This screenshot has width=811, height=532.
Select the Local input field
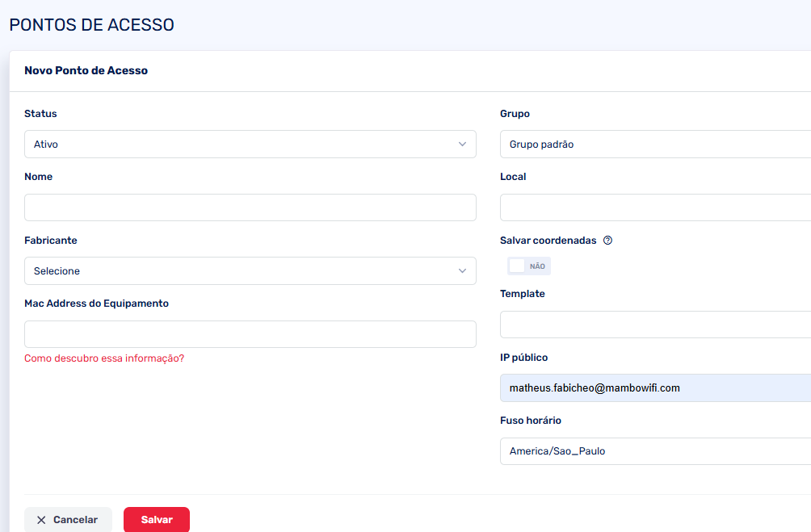654,207
